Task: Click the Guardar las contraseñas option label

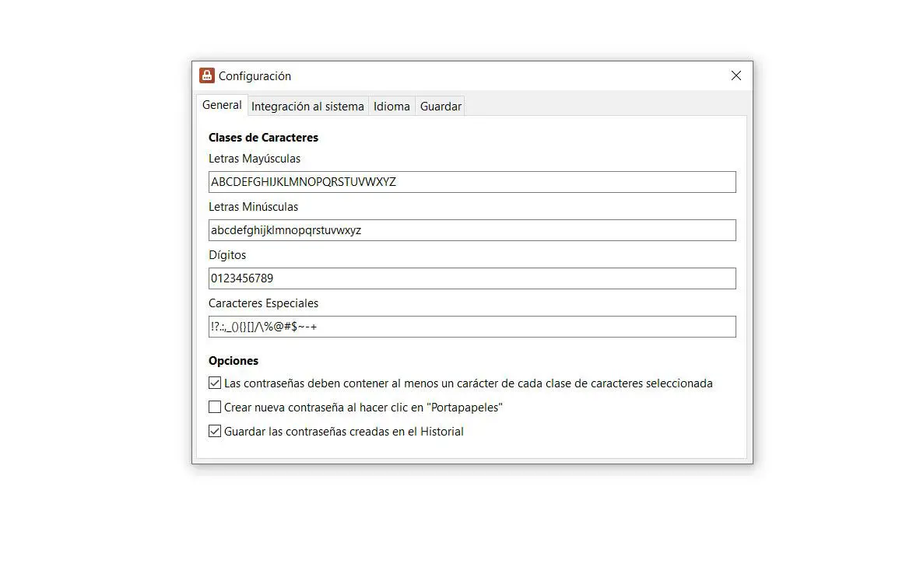Action: (x=343, y=432)
